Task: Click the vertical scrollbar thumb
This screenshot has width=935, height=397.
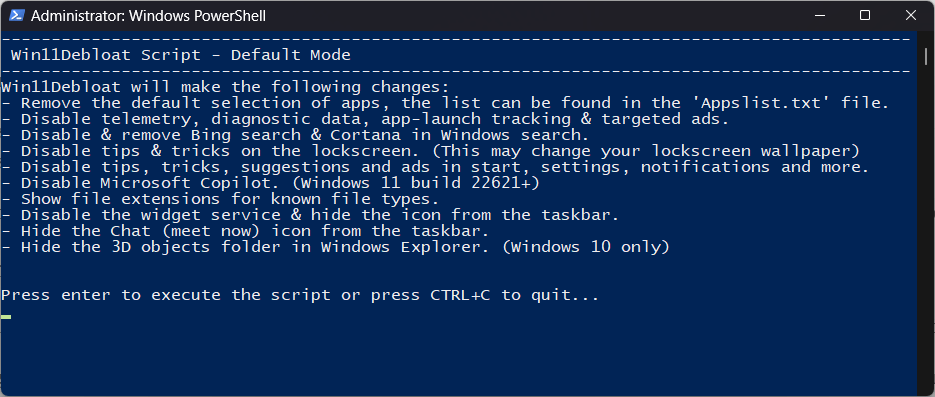Action: (926, 57)
